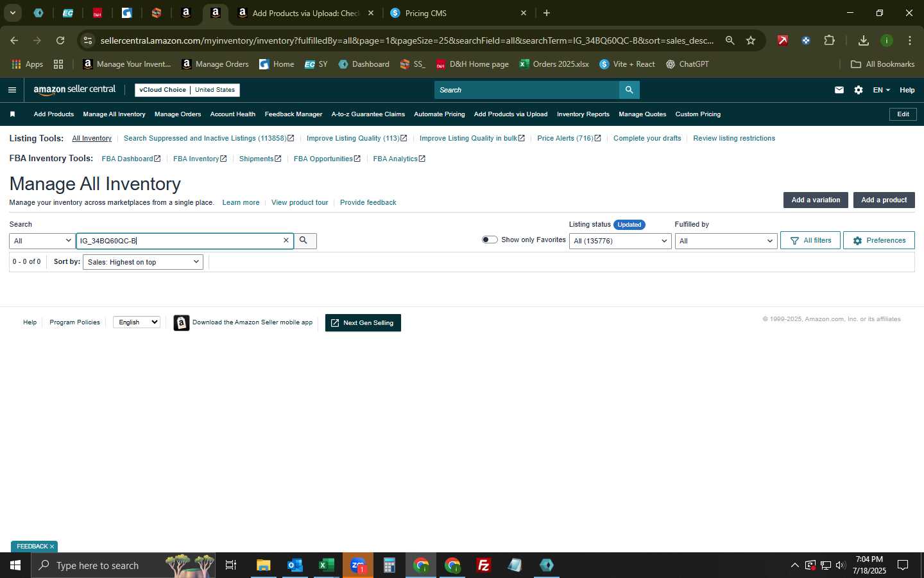
Task: Click Add a product button
Action: 884,200
